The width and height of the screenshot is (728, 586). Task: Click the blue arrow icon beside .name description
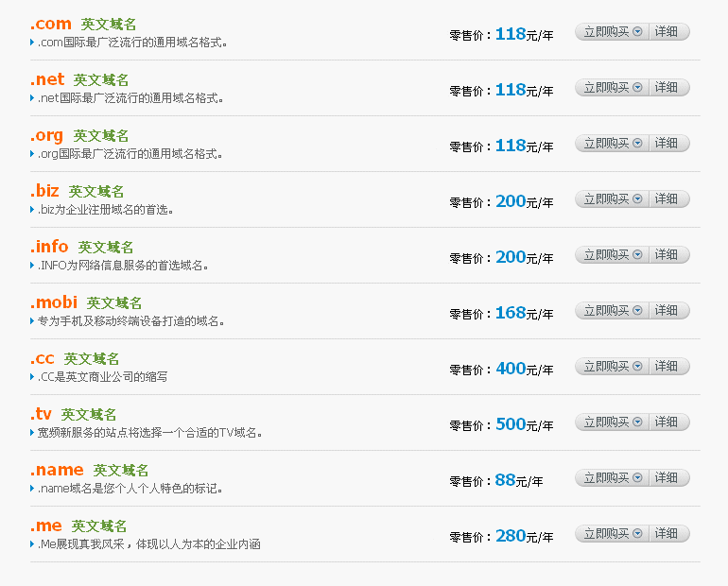[x=32, y=489]
